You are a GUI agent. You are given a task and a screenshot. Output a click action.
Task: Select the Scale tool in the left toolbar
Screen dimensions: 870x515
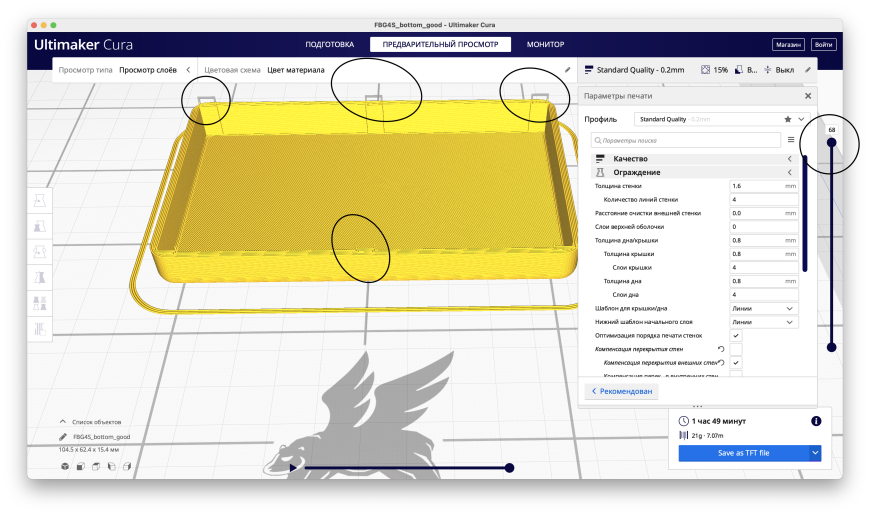(x=40, y=226)
